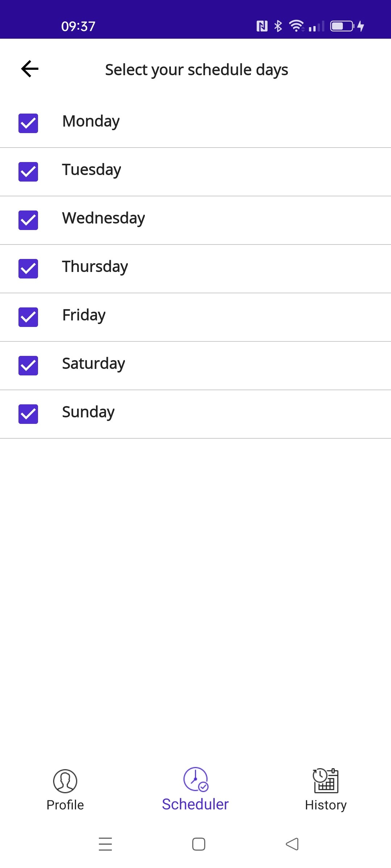
Task: Tap the Android back triangle icon
Action: pos(292,844)
